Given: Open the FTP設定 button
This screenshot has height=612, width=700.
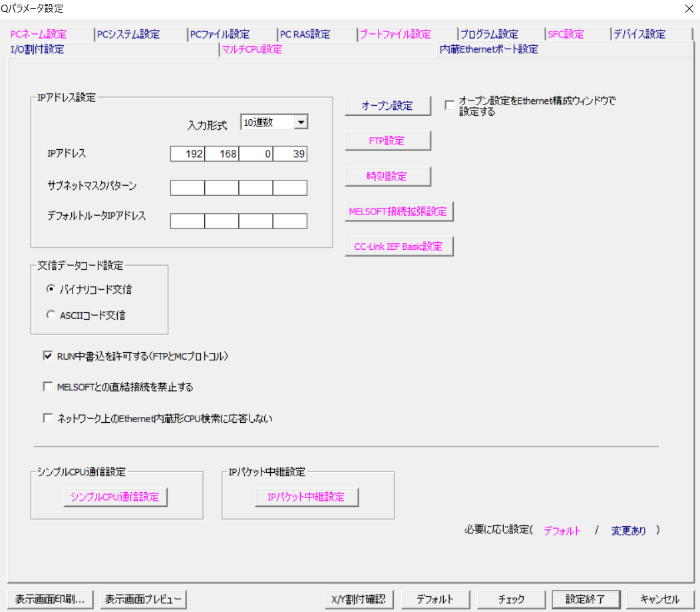Looking at the screenshot, I should pyautogui.click(x=387, y=141).
